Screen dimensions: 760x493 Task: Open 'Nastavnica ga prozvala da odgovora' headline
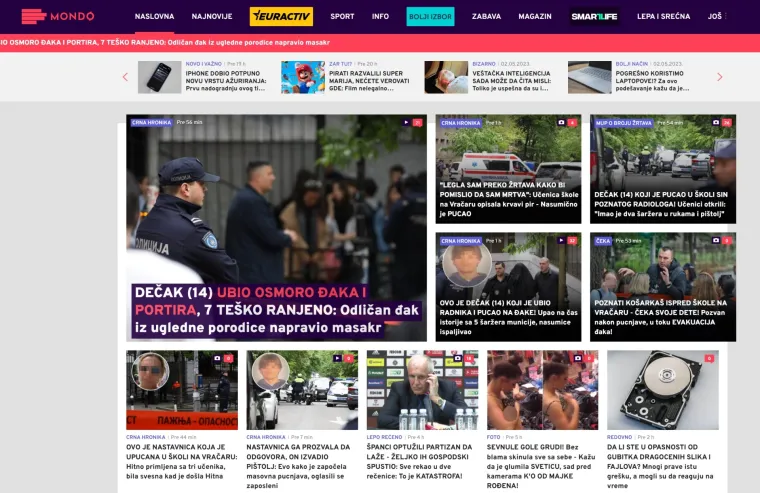pos(298,466)
